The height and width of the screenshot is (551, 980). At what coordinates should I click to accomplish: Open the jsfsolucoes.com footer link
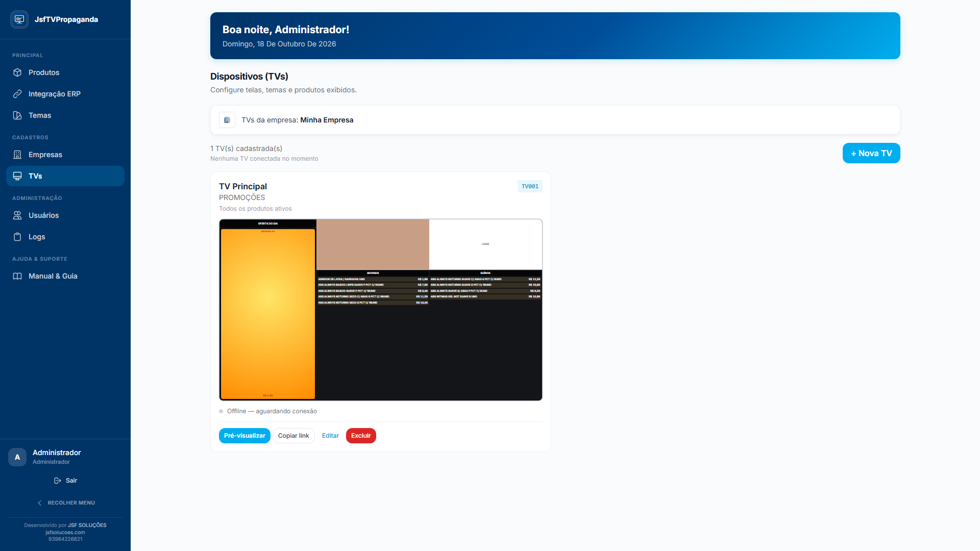(x=65, y=532)
